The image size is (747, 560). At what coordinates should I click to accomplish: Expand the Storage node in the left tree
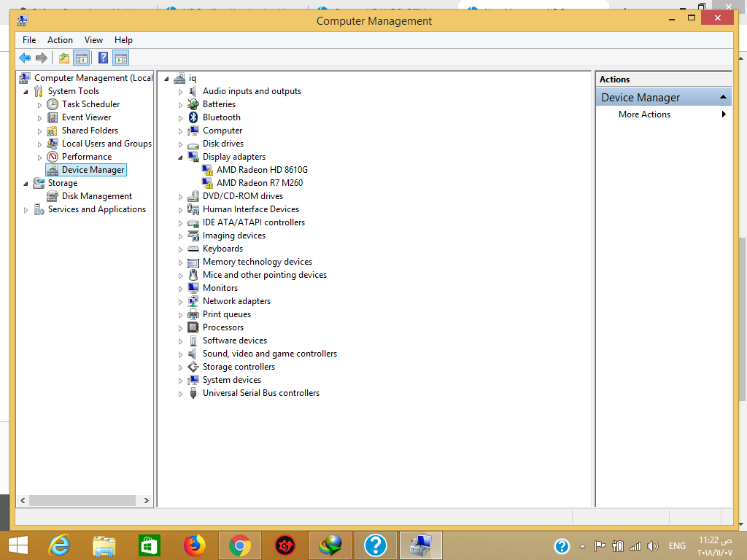pyautogui.click(x=26, y=182)
